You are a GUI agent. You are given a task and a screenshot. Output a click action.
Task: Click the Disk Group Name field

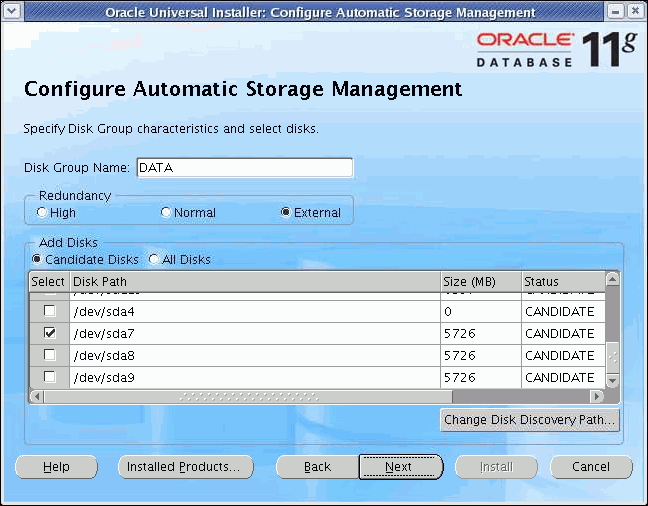pyautogui.click(x=244, y=168)
